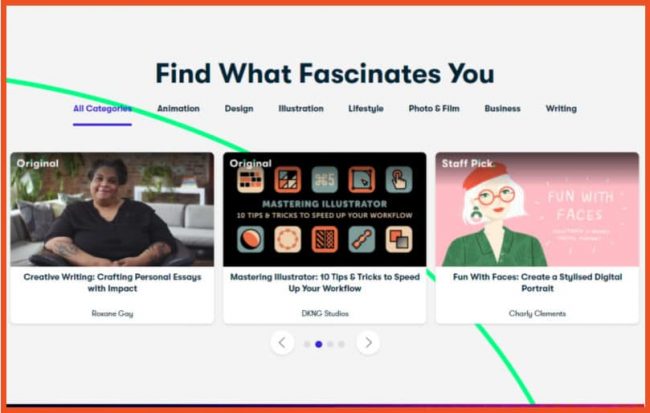Select the Photo & Film tab
Screen dimensions: 650x413
point(434,109)
